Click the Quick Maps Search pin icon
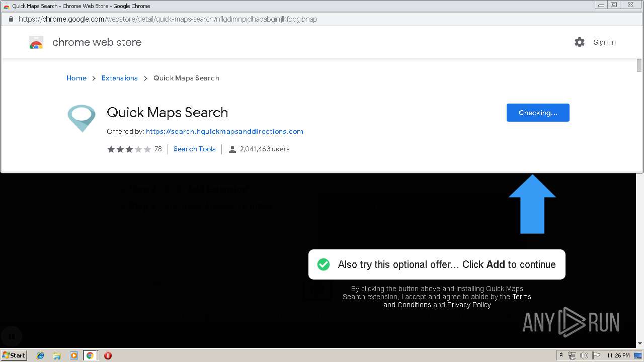This screenshot has height=362, width=644. 82,118
